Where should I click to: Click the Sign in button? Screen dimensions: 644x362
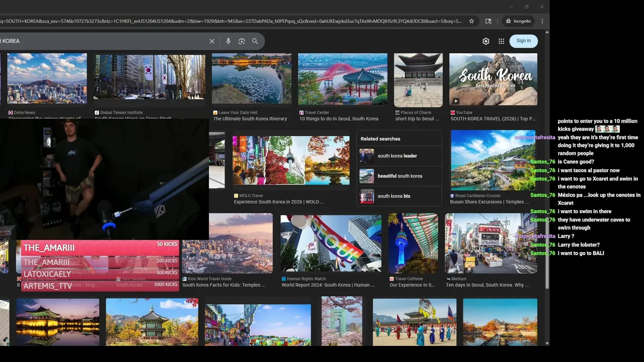click(x=523, y=41)
